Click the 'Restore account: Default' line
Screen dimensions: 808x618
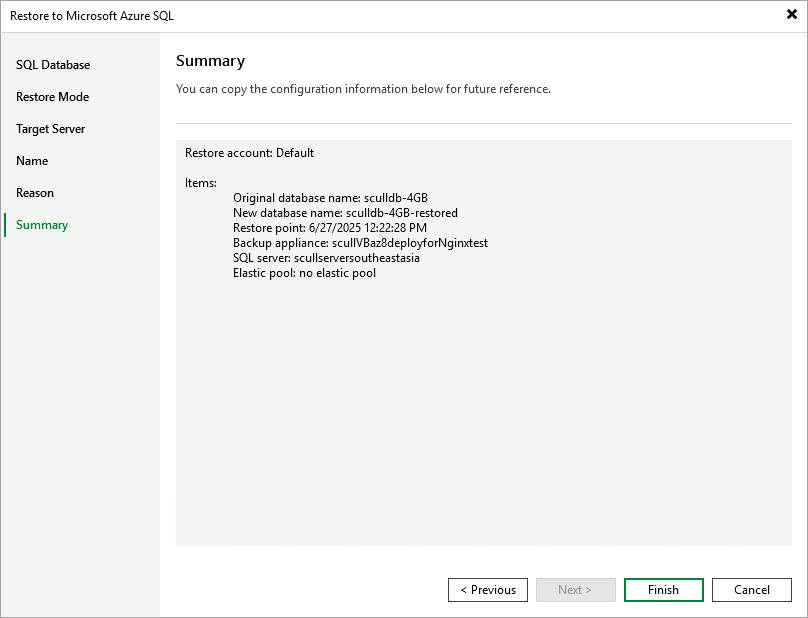pyautogui.click(x=249, y=153)
